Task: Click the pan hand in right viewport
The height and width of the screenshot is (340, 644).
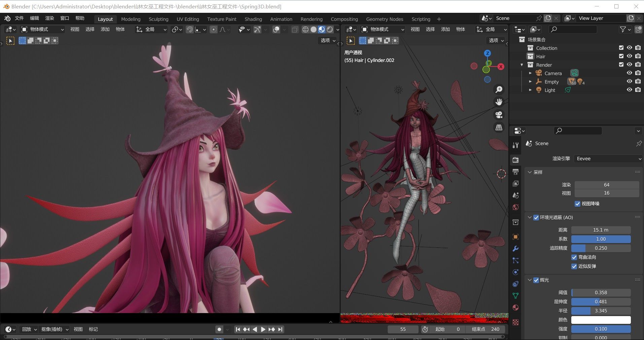Action: [499, 102]
